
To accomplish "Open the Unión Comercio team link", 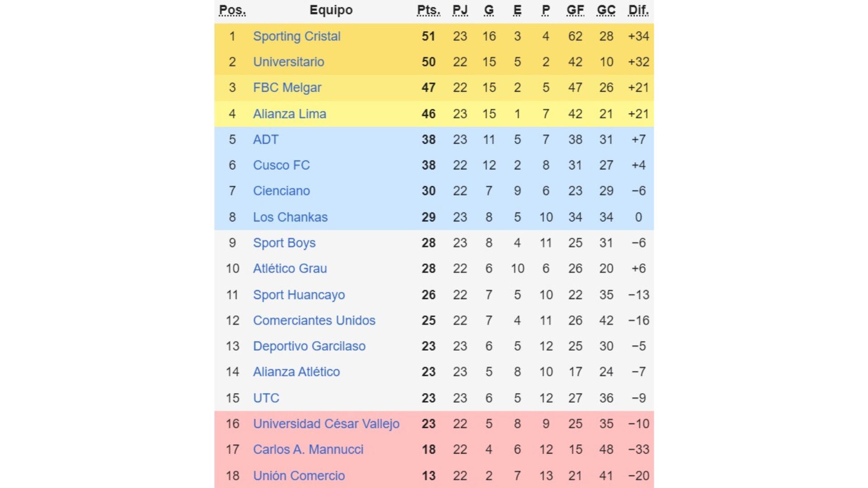I will click(299, 476).
